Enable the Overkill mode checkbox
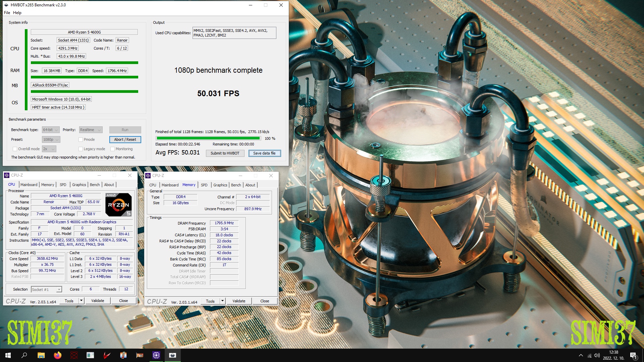Screen dimensions: 644x362 tap(15, 149)
